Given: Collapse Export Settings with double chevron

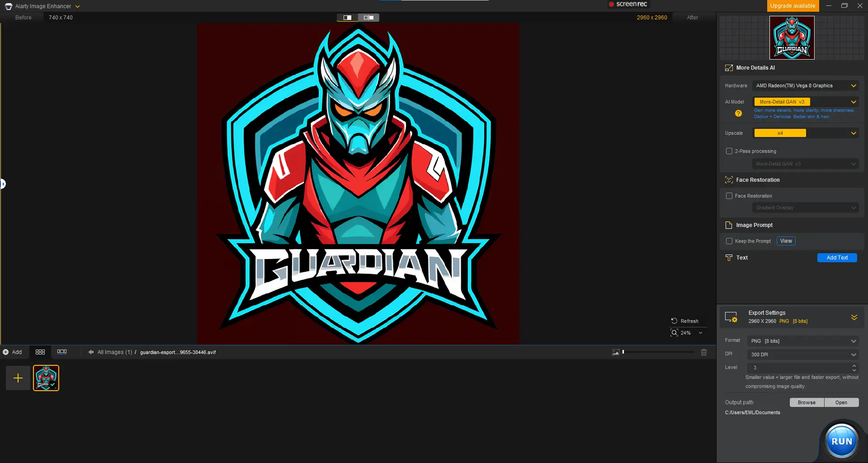Looking at the screenshot, I should pyautogui.click(x=854, y=317).
